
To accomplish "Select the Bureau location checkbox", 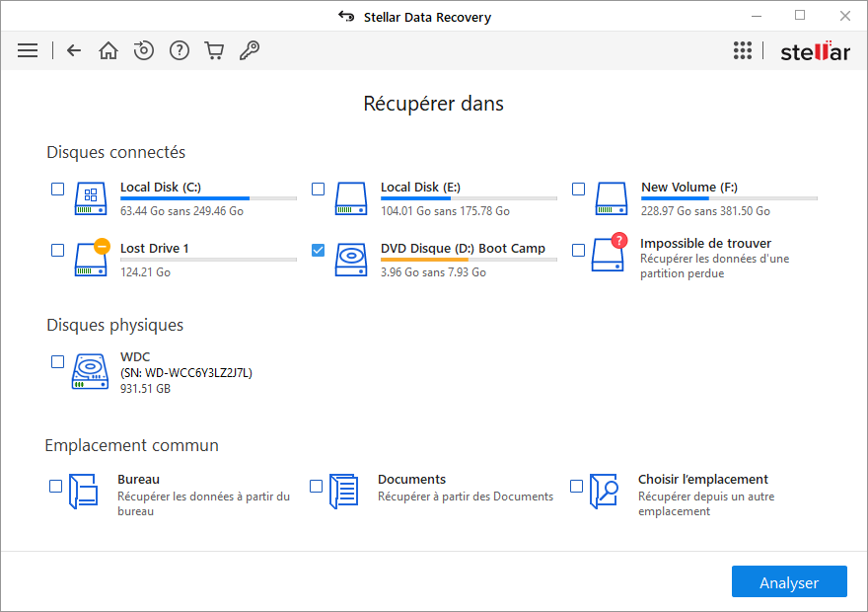I will pos(56,486).
